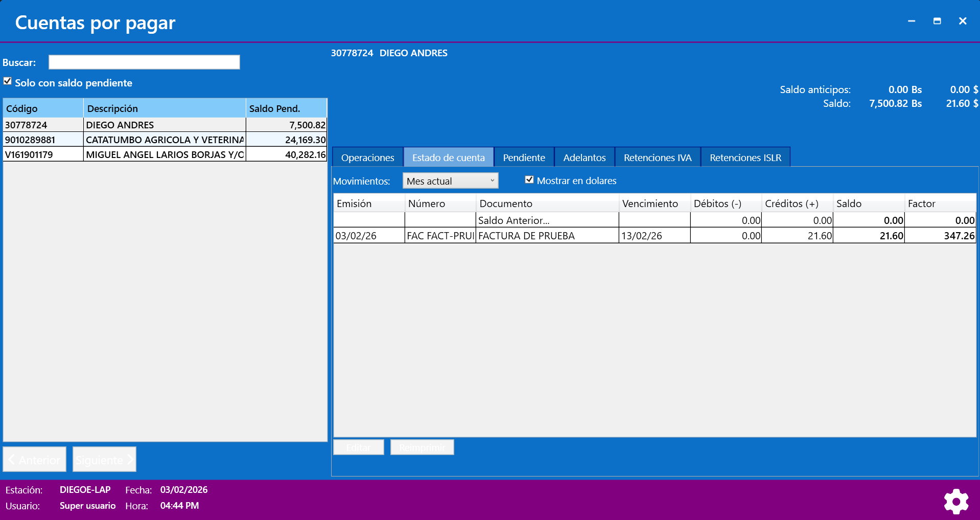980x520 pixels.
Task: View the Retenciones ISLR tab
Action: [x=745, y=157]
